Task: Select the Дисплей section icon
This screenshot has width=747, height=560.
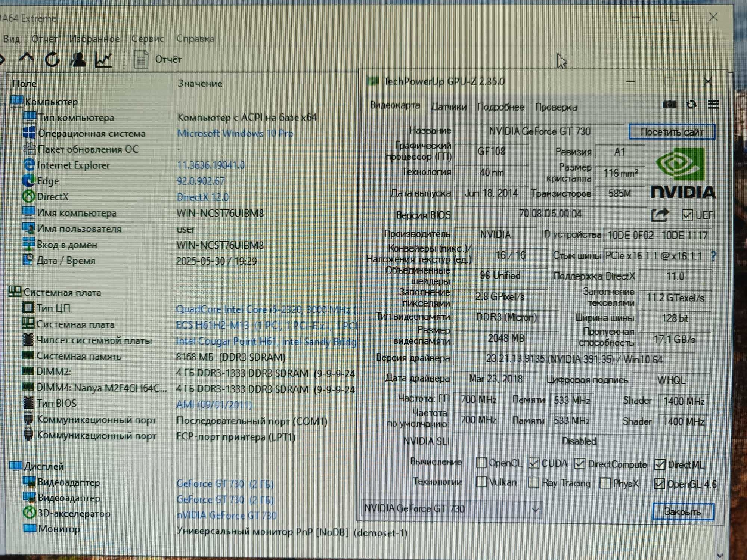Action: (x=16, y=466)
